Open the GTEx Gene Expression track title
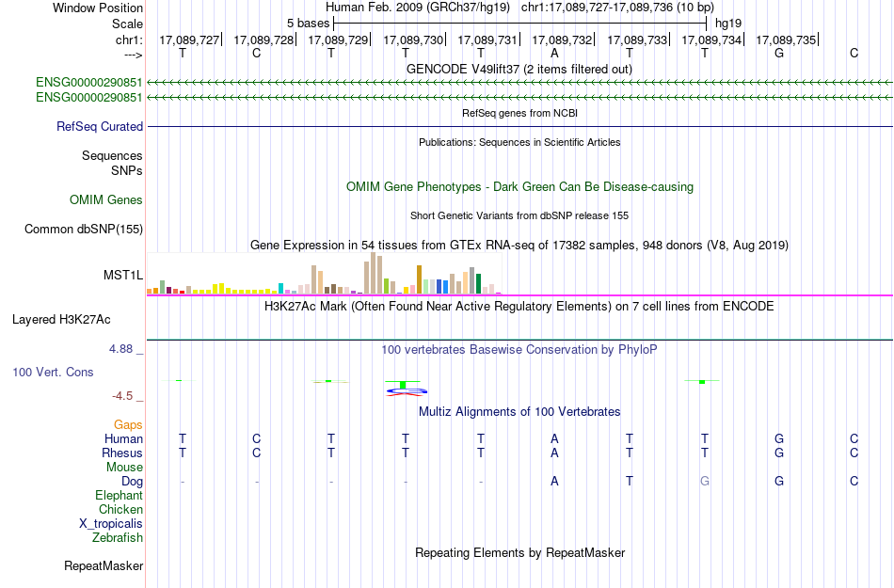Viewport: 894px width, 588px height. 519,245
